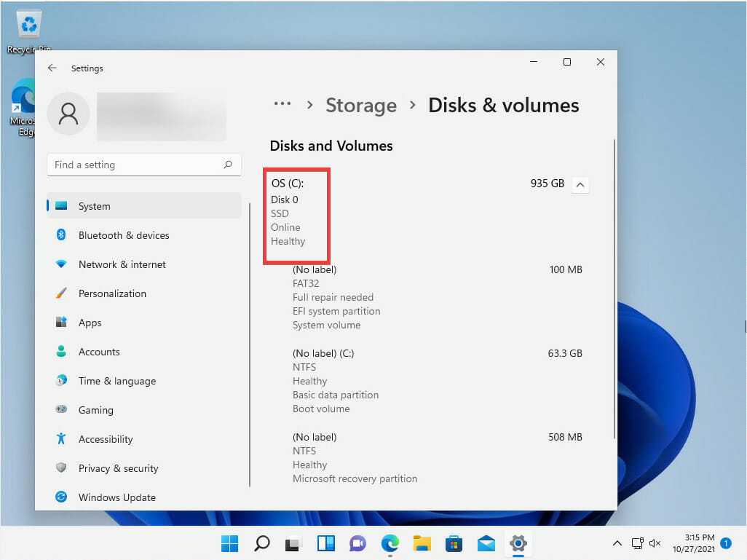
Task: Click the Apps sidebar icon
Action: [x=61, y=322]
